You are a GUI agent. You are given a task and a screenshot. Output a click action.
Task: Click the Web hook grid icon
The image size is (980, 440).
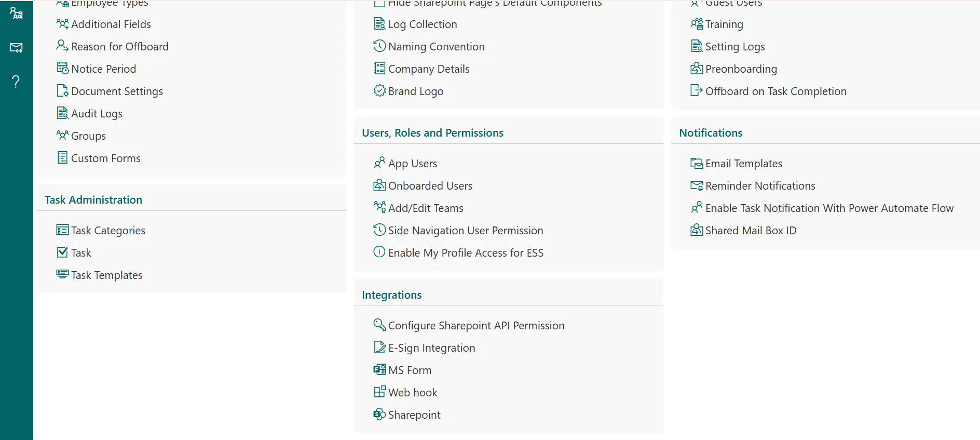(379, 392)
